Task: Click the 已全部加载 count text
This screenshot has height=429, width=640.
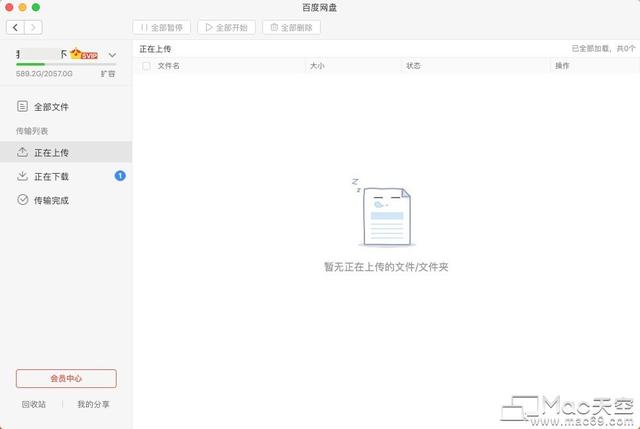Action: click(x=603, y=49)
